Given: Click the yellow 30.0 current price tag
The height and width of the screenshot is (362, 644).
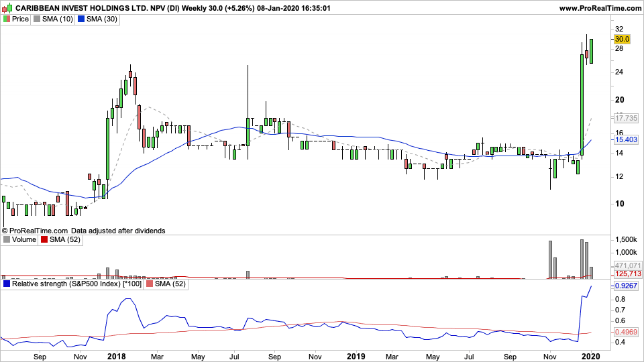Looking at the screenshot, I should pyautogui.click(x=622, y=39).
